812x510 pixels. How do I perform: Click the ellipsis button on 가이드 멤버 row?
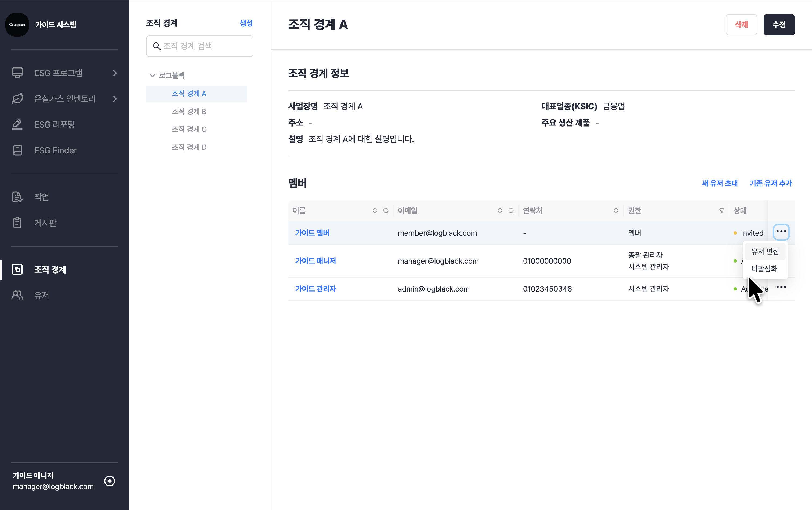point(781,232)
